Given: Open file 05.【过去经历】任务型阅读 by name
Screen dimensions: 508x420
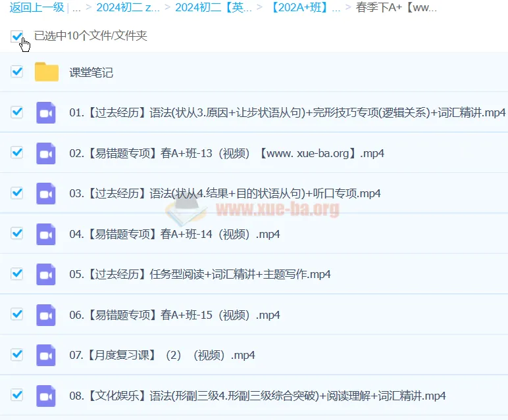Looking at the screenshot, I should (199, 274).
